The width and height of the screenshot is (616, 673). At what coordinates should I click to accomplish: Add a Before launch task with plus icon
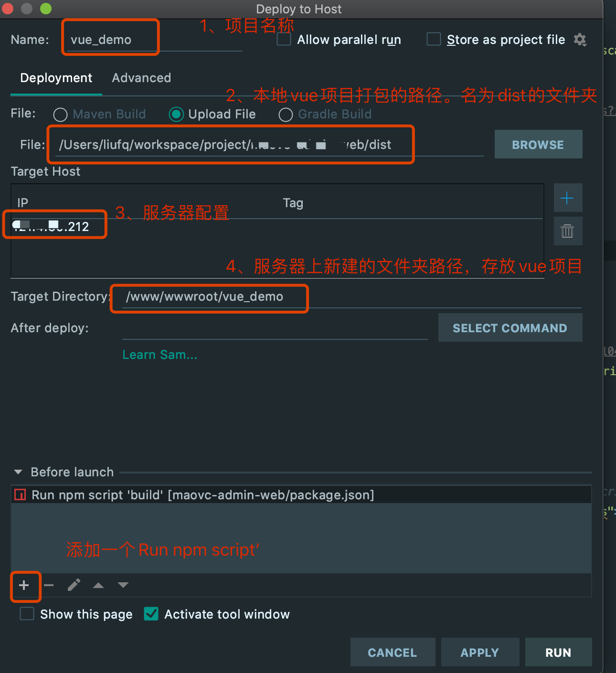24,585
